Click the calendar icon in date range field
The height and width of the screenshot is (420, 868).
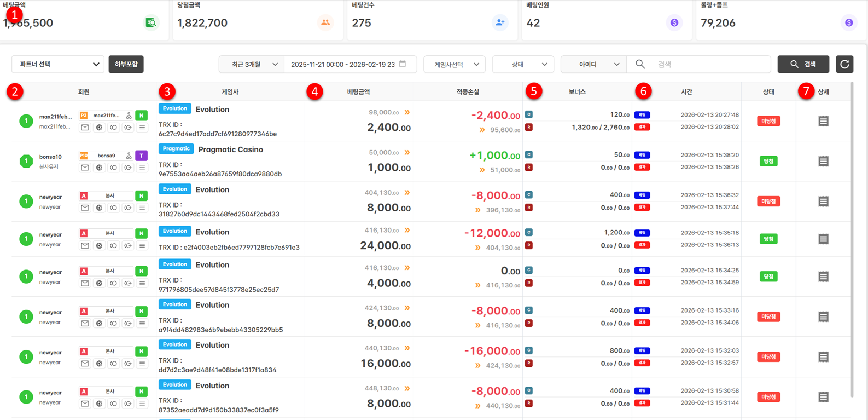[x=403, y=64]
